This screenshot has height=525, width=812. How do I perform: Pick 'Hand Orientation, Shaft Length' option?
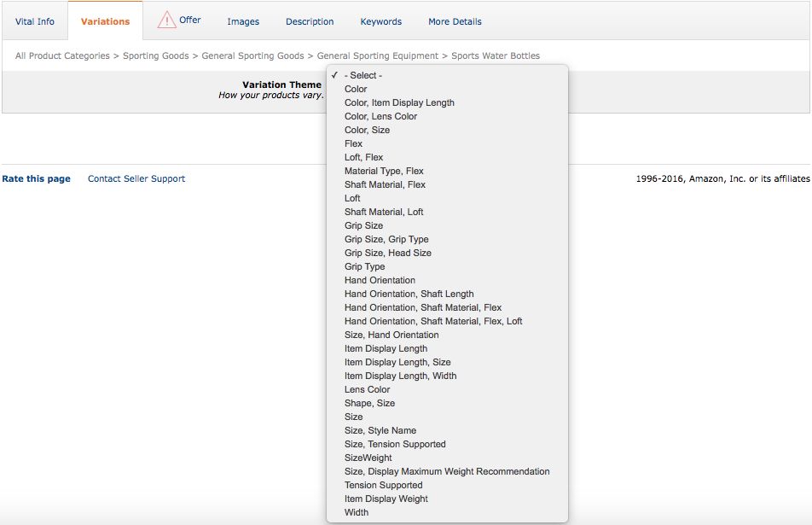point(409,294)
